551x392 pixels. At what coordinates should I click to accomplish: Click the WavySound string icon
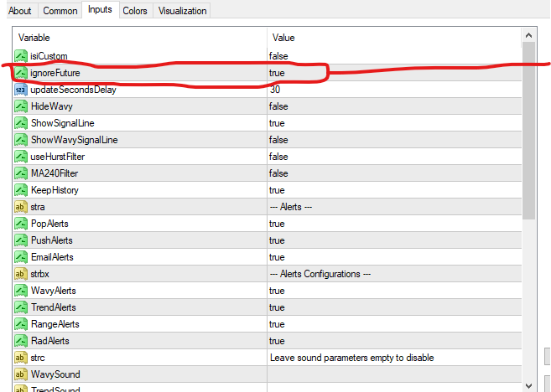coord(21,374)
